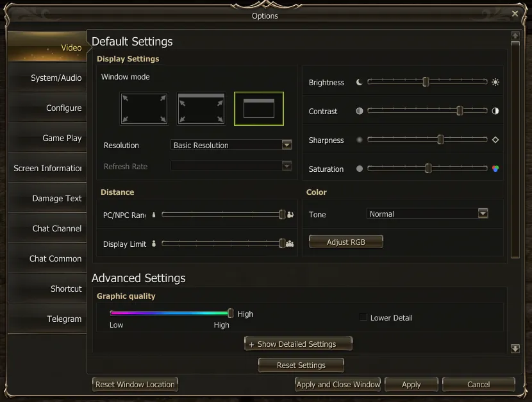Viewport: 532px width, 402px height.
Task: Click the Display Limit slider handle
Action: (x=282, y=243)
